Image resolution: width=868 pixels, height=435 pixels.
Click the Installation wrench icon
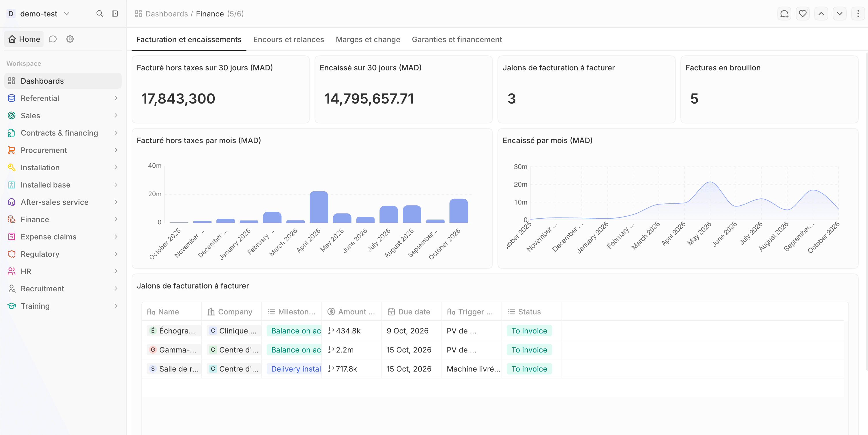click(x=12, y=168)
